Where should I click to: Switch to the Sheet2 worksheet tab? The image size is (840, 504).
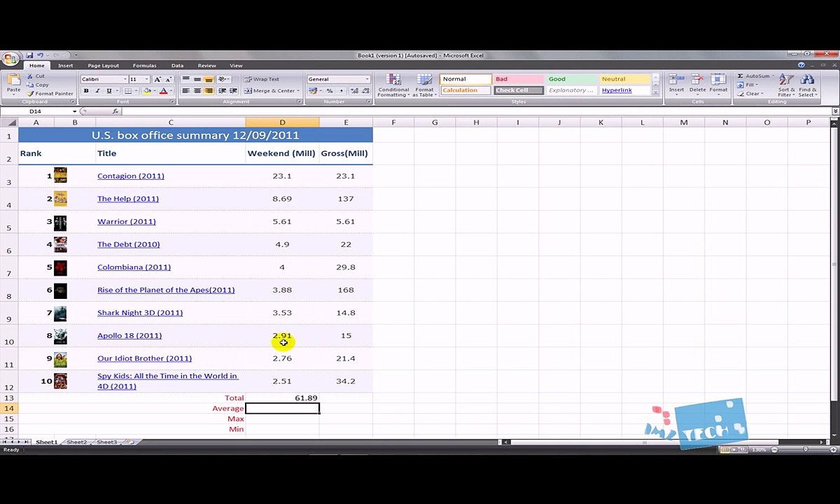point(76,442)
